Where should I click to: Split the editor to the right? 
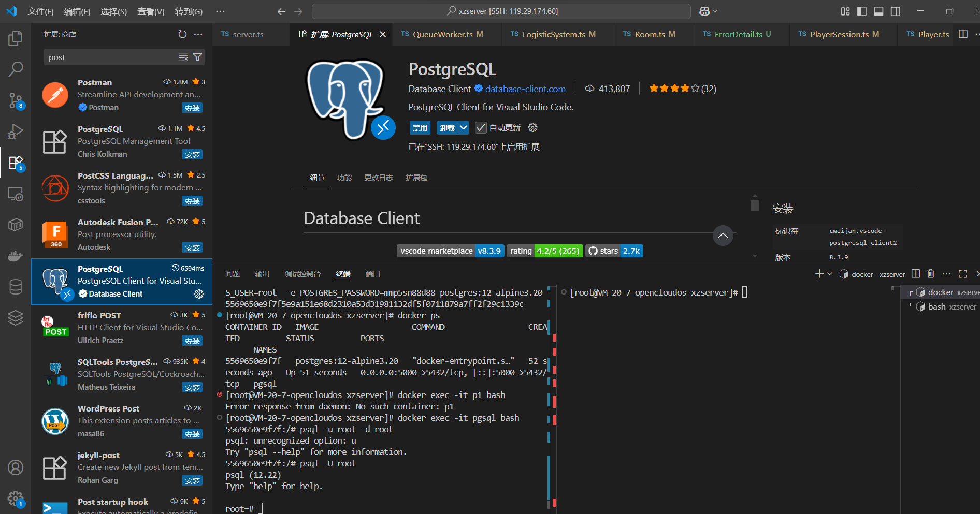pos(963,34)
